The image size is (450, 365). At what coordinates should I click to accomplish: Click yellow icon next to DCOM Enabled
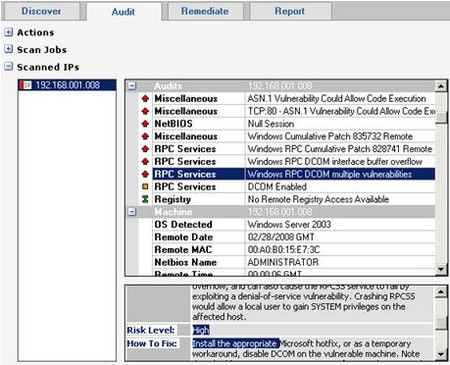[x=145, y=187]
